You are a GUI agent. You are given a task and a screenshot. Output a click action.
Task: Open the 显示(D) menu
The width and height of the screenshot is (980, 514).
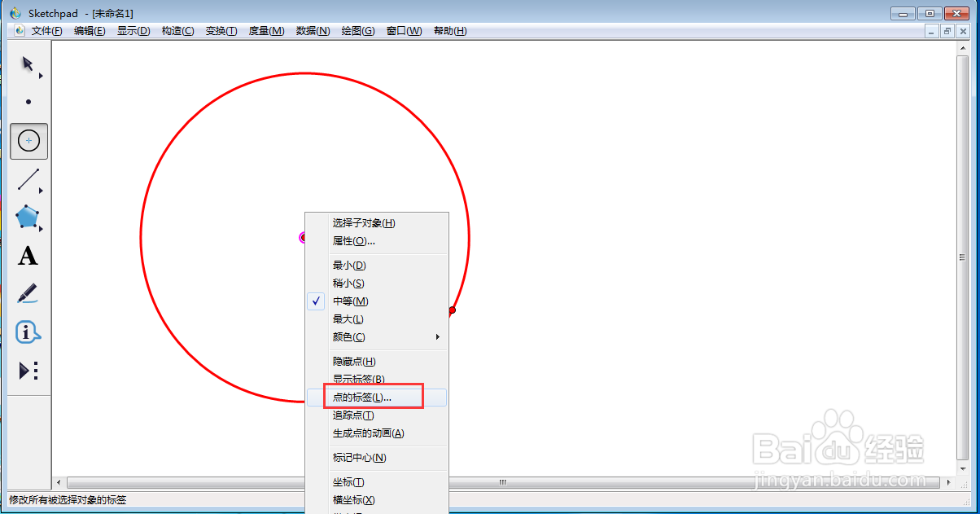[x=133, y=31]
